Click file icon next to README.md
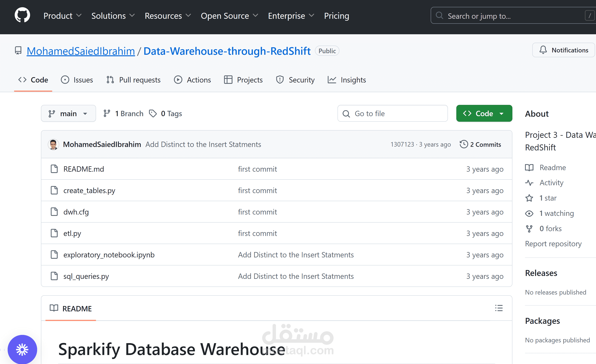Image resolution: width=596 pixels, height=364 pixels. coord(54,169)
